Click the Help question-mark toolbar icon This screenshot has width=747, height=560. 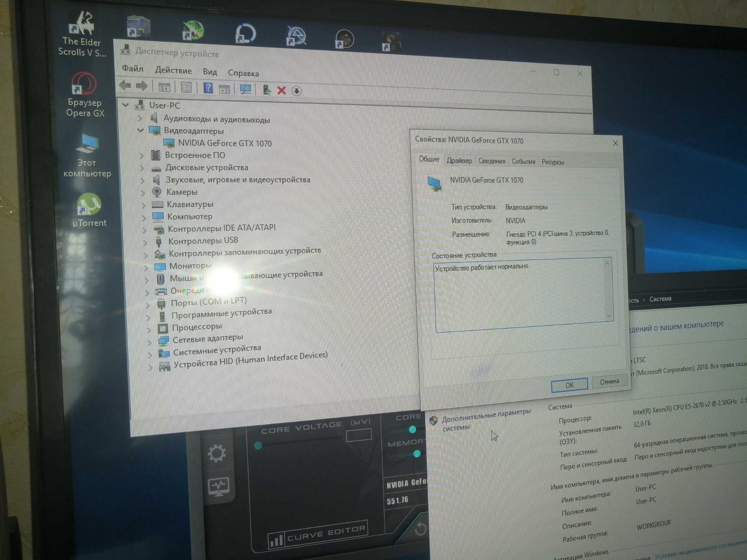pos(208,88)
